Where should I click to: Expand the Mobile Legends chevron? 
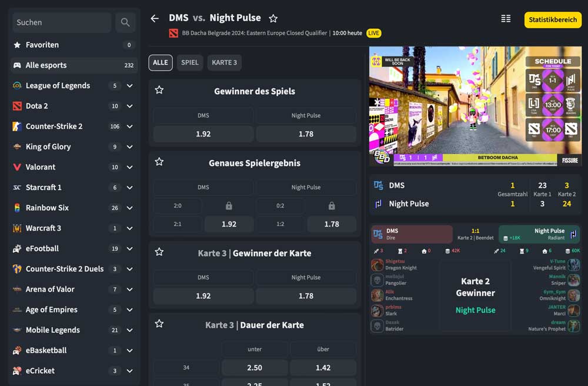coord(130,330)
